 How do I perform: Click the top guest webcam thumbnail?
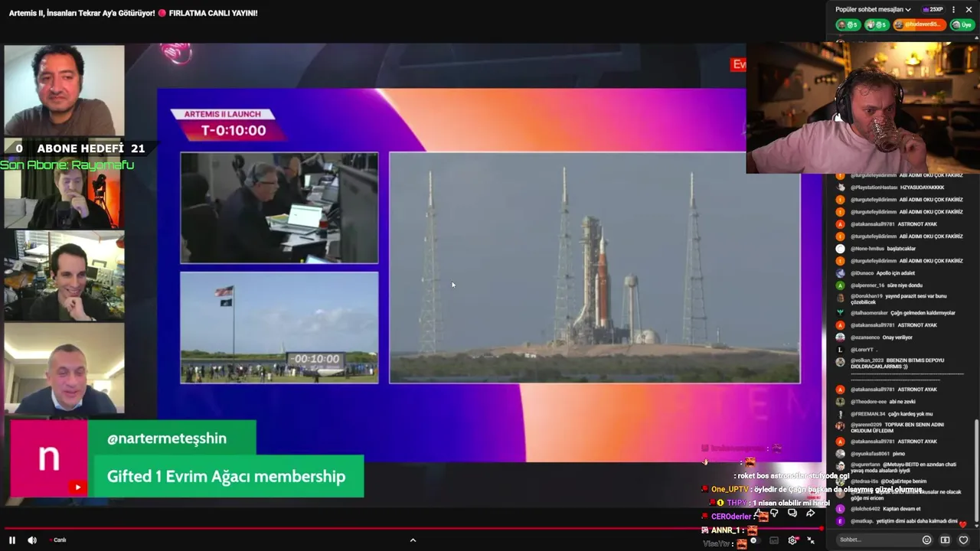64,90
